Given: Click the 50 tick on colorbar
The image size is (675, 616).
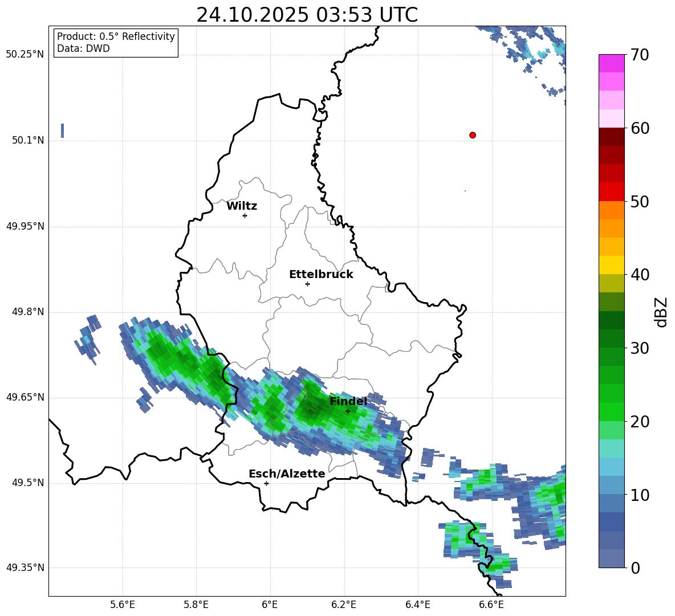Looking at the screenshot, I should pyautogui.click(x=639, y=201).
